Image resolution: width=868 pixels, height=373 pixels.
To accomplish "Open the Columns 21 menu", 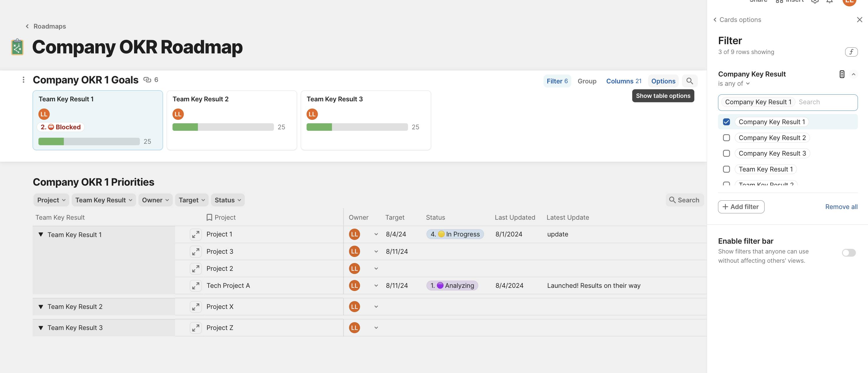I will [x=623, y=81].
